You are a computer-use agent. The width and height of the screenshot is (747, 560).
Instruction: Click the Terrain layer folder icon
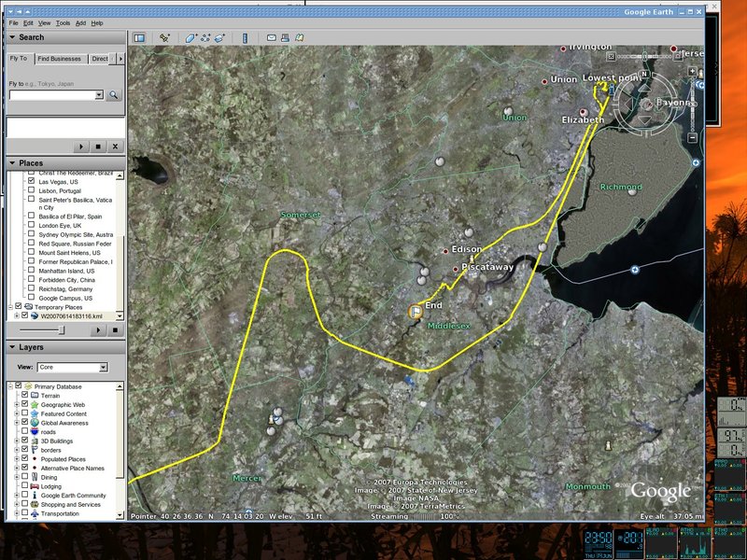35,395
